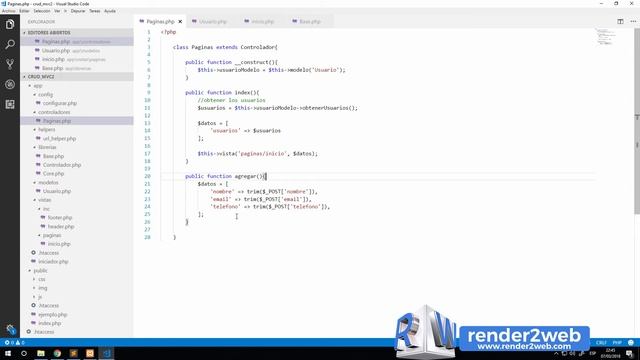The height and width of the screenshot is (360, 640).
Task: Collapse the controladores folder
Action: click(x=77, y=112)
